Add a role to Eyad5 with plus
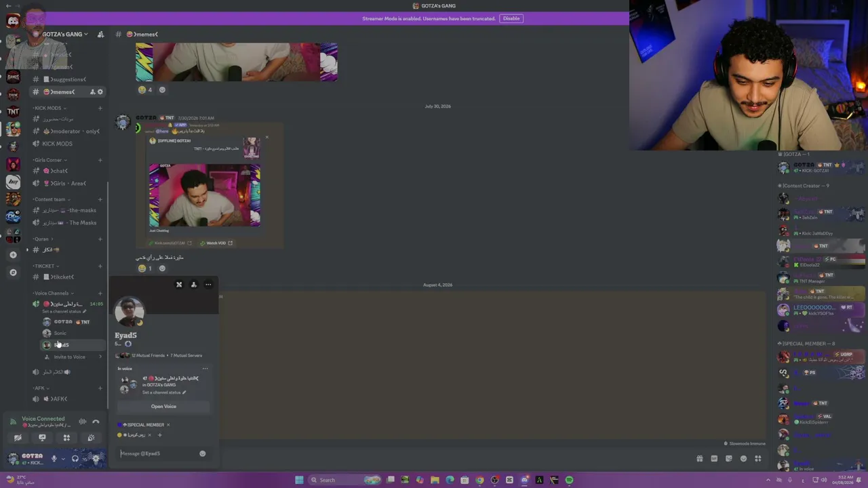 (159, 435)
